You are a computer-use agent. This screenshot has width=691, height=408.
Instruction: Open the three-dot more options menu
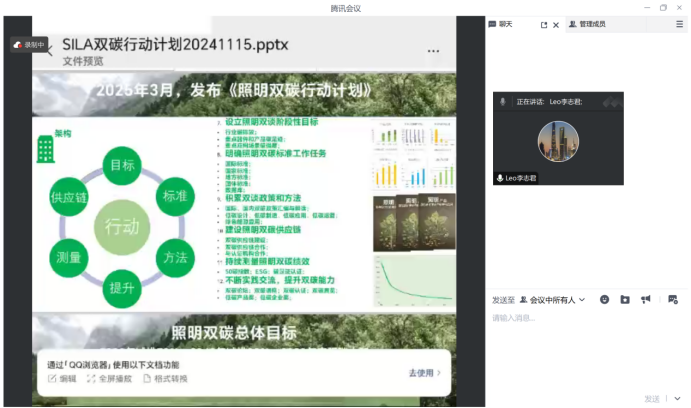pyautogui.click(x=433, y=51)
